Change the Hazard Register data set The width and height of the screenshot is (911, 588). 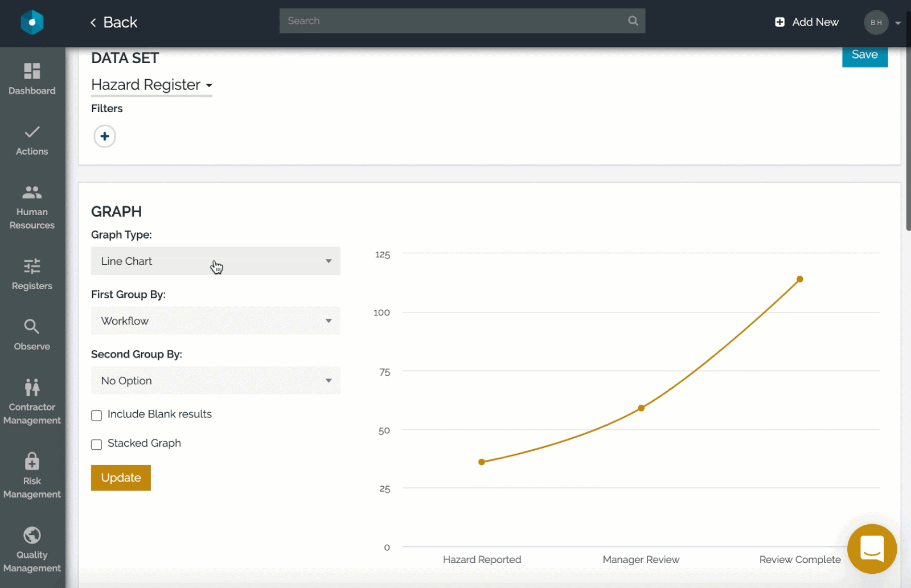click(151, 85)
